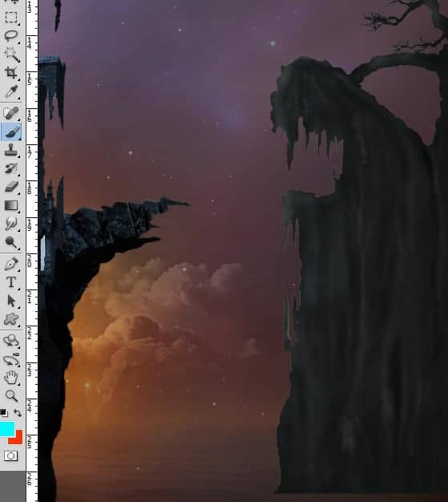448x502 pixels.
Task: Select the Pen tool
Action: [x=11, y=265]
